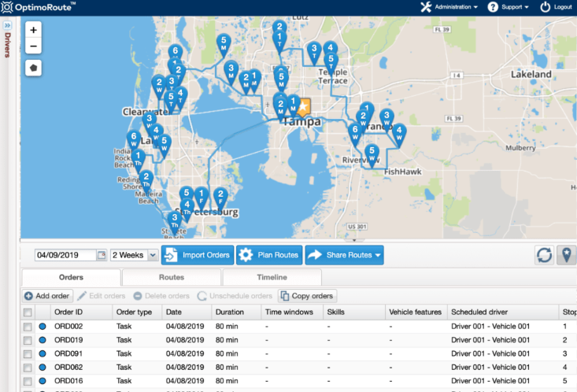Click Time windows column header

tap(292, 312)
